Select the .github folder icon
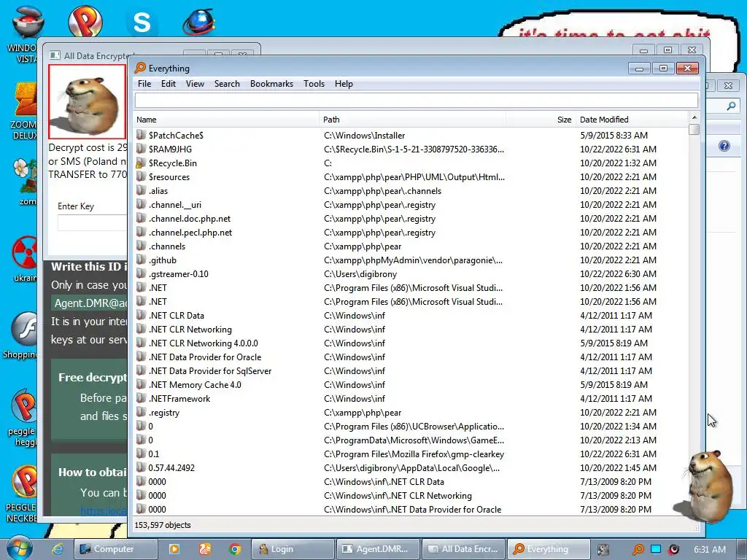Viewport: 747px width, 560px height. tap(141, 260)
